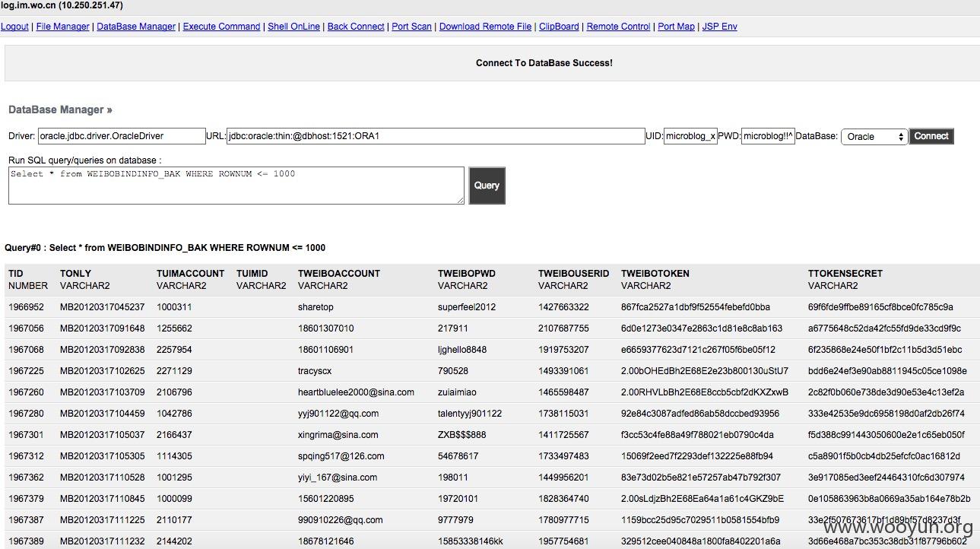Focus the JDBC URL input field
The height and width of the screenshot is (549, 980).
point(436,136)
